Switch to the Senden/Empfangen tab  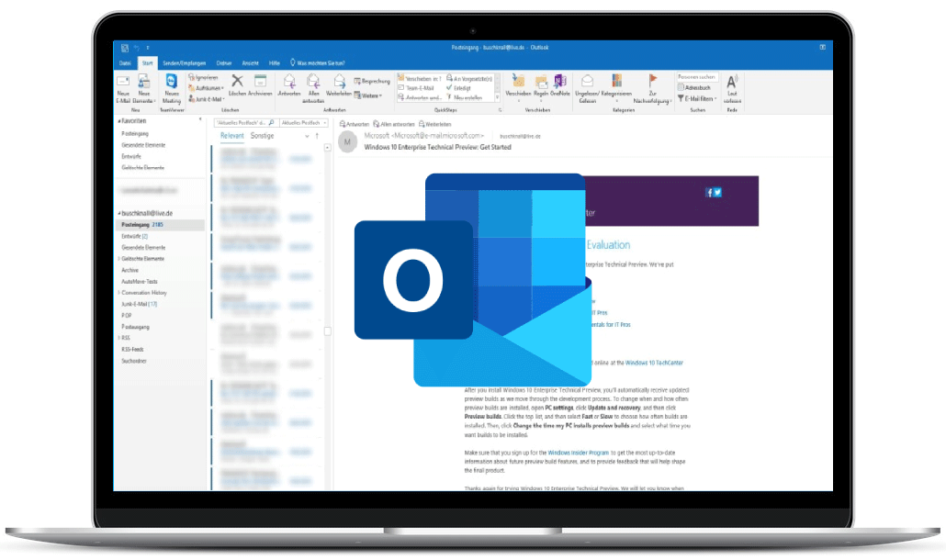[184, 62]
